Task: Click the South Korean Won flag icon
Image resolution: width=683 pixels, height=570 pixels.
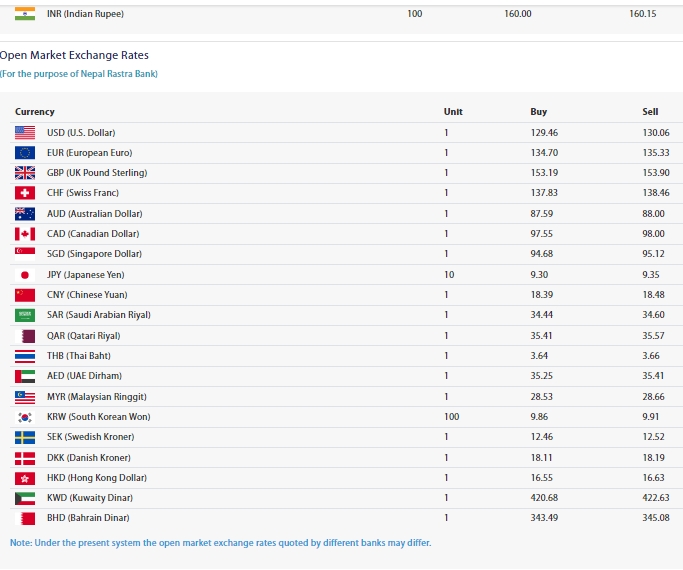Action: click(x=25, y=417)
